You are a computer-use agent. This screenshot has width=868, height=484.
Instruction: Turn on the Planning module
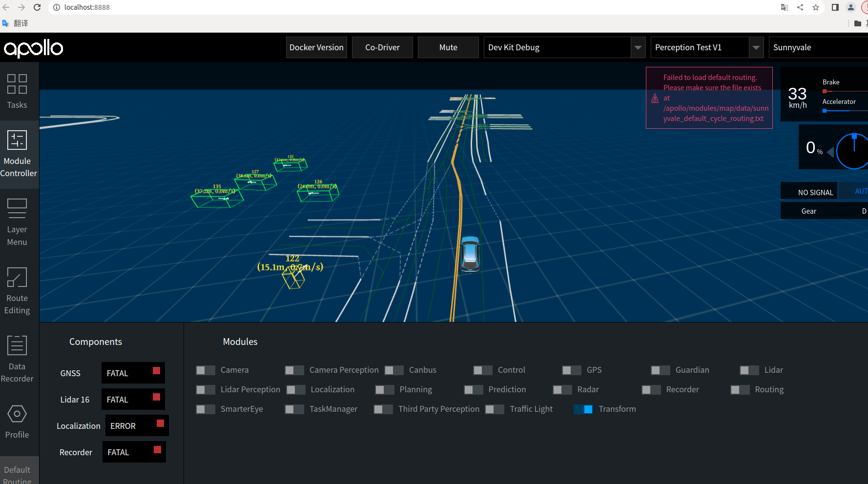tap(385, 390)
